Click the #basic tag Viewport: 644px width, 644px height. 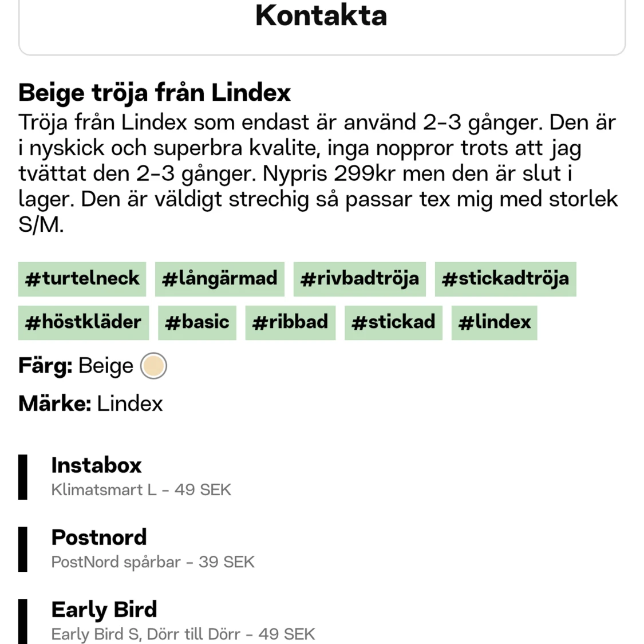(197, 322)
